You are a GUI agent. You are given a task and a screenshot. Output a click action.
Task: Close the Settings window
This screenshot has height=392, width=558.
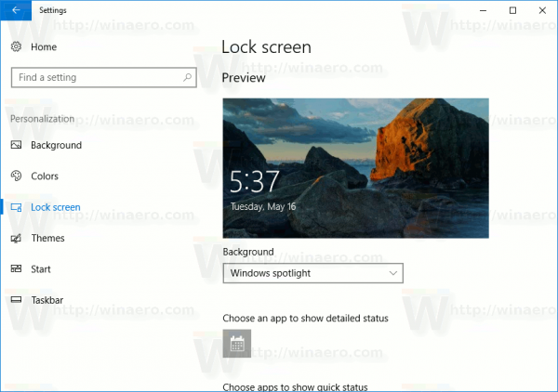[x=542, y=10]
